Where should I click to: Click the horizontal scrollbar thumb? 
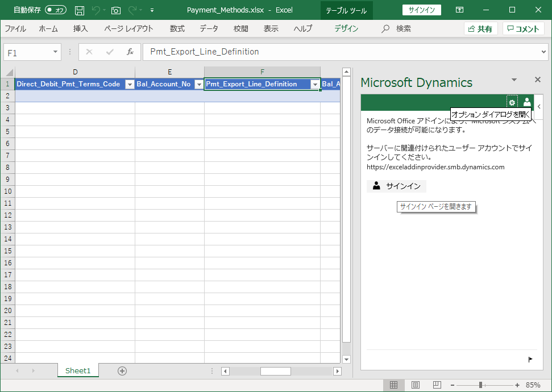tap(276, 371)
